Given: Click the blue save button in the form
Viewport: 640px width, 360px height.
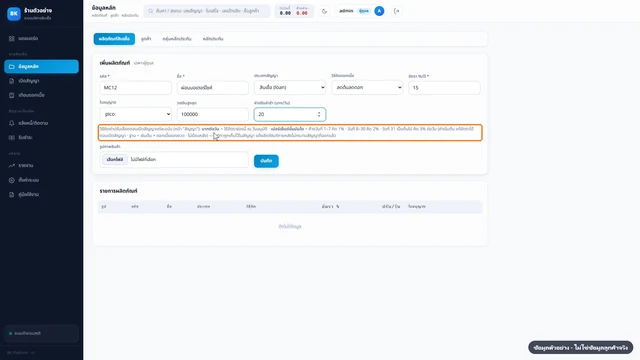Looking at the screenshot, I should 266,161.
